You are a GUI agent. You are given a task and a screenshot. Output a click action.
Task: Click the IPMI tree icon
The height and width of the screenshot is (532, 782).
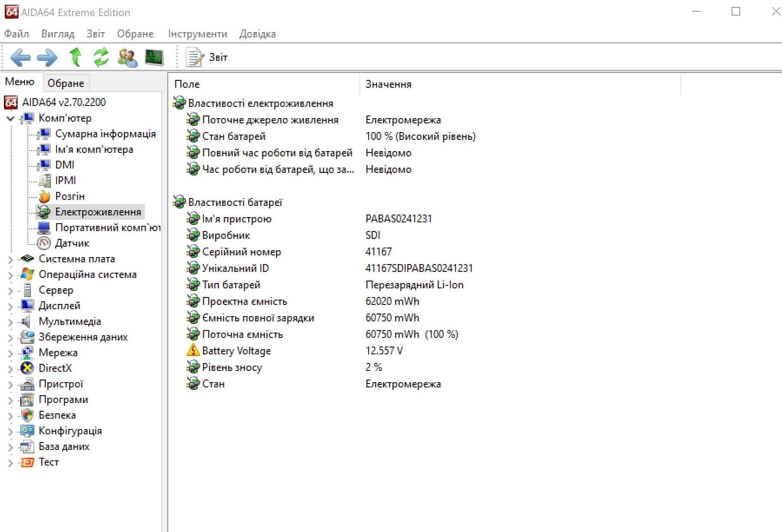pos(44,181)
